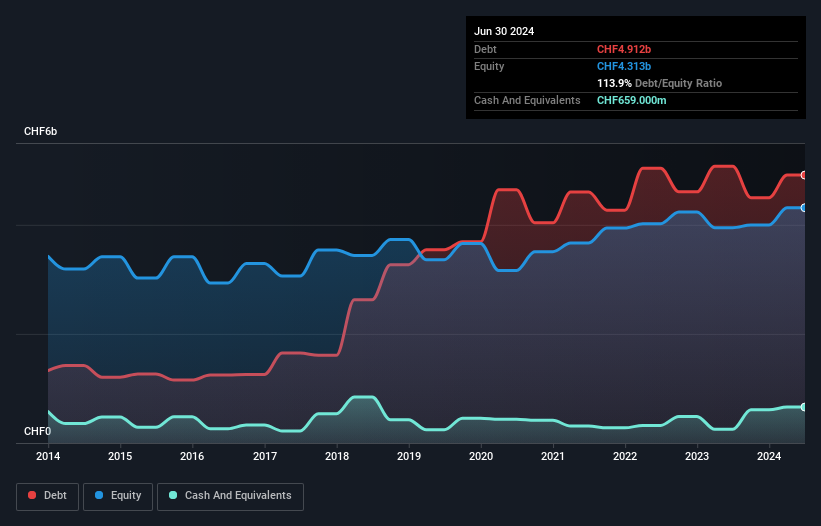Click the teal Cash And Equivalents legend dot
This screenshot has width=821, height=526.
173,495
